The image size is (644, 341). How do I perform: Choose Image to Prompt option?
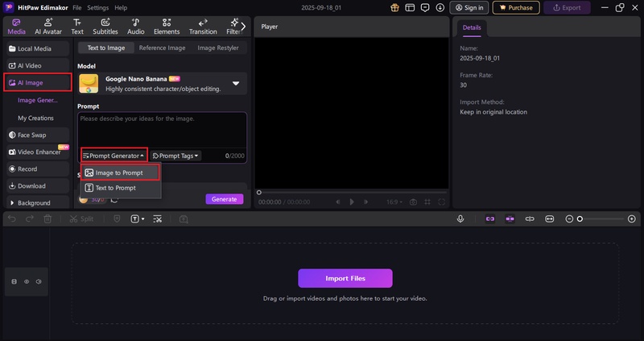pyautogui.click(x=119, y=173)
